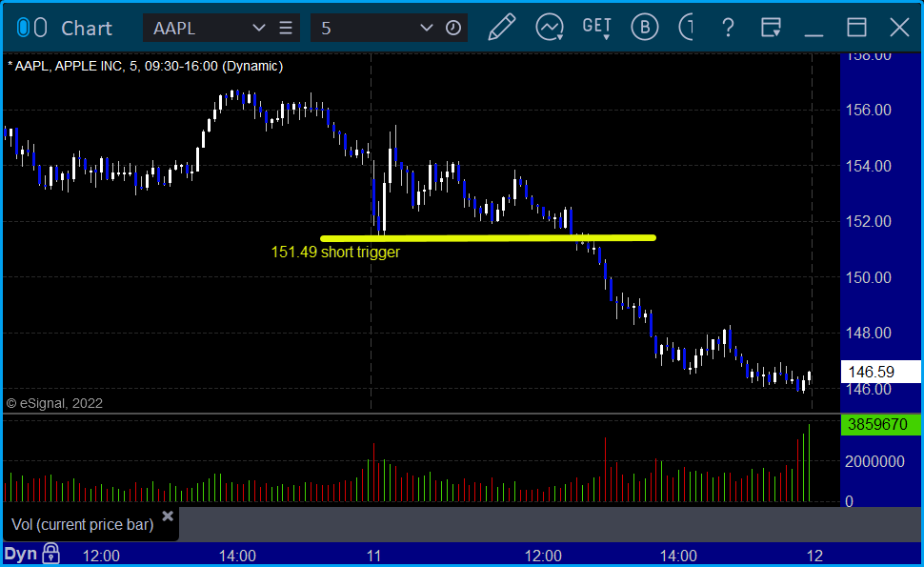Viewport: 924px width, 567px height.
Task: Select the yellow short trigger line
Action: [x=488, y=238]
